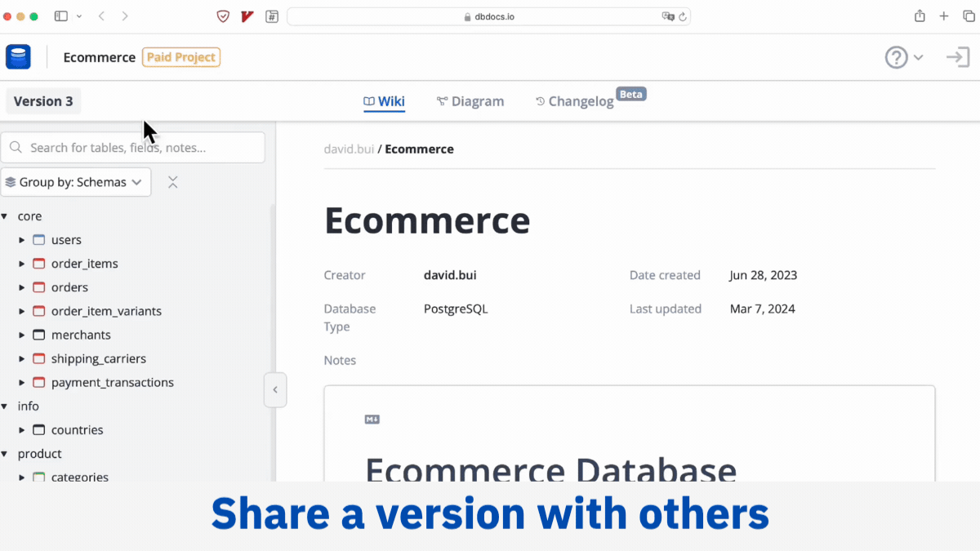Go back with Safari's back arrow

click(101, 16)
